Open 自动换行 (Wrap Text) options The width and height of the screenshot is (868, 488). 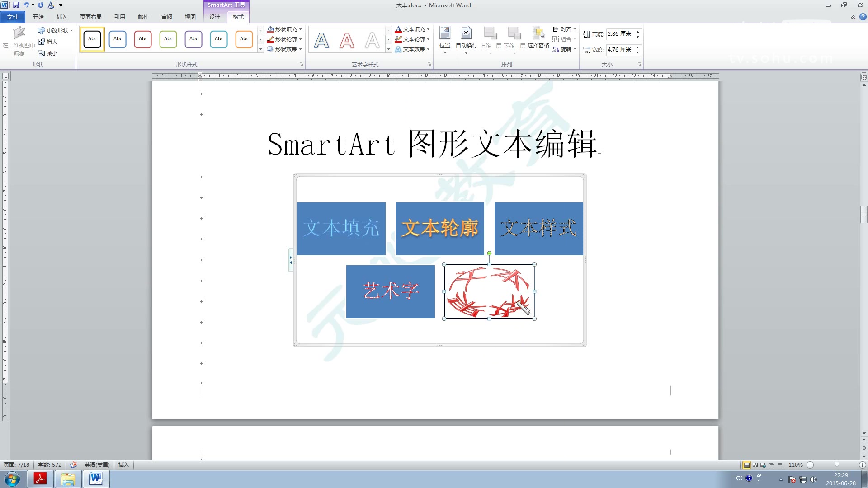(x=467, y=38)
